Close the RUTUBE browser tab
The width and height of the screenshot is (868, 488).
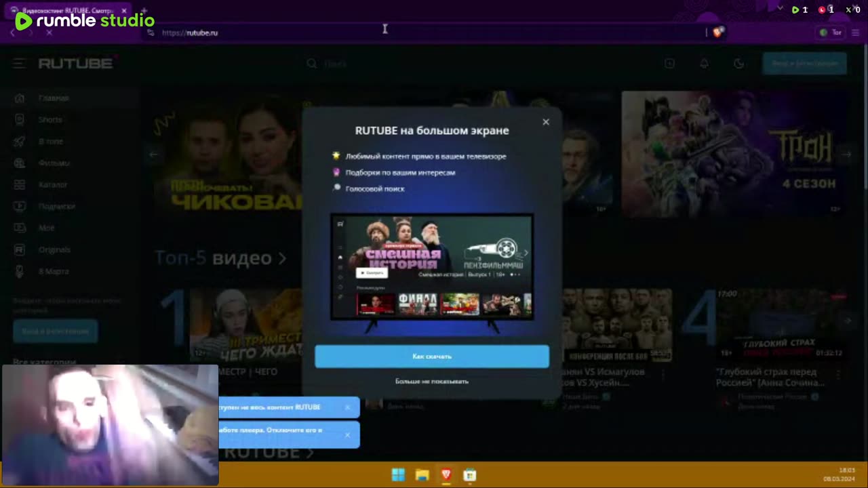coord(124,11)
